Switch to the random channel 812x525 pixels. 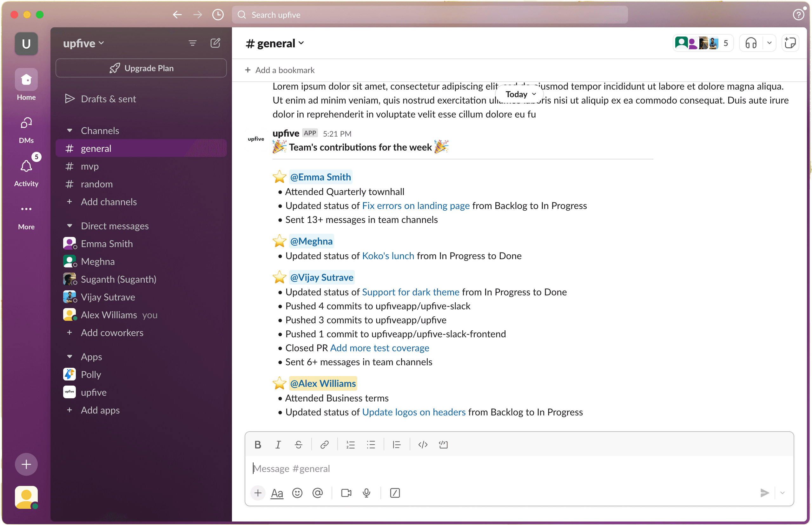tap(141, 184)
